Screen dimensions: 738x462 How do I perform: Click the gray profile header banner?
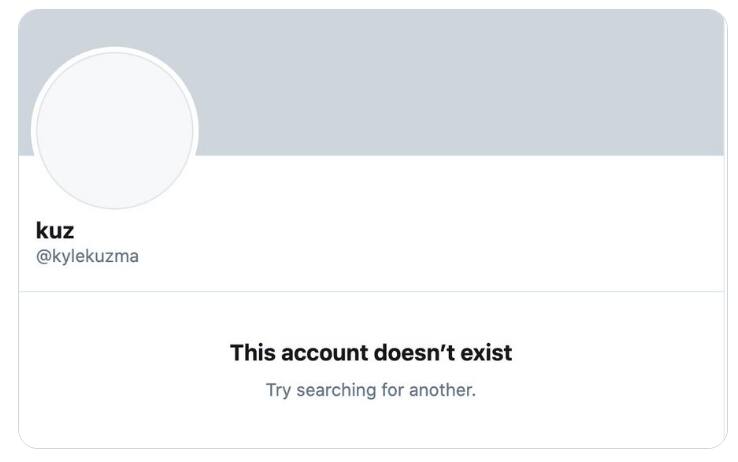coord(460,82)
